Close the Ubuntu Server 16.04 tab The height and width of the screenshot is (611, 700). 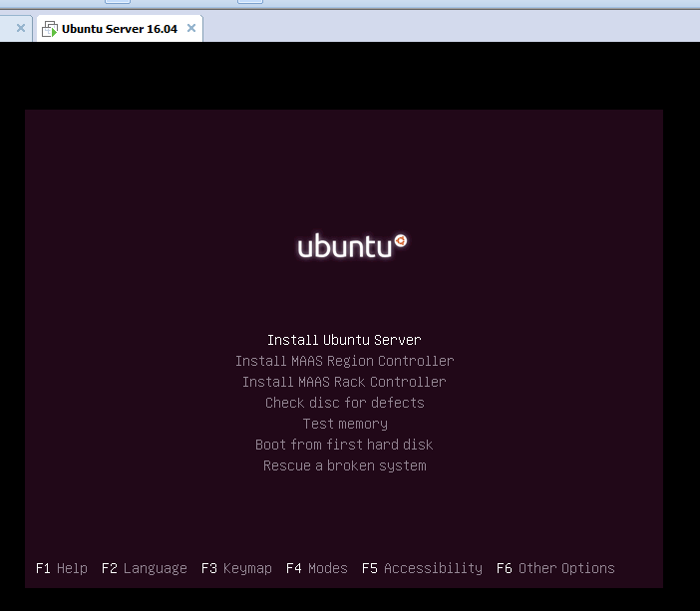pos(191,28)
